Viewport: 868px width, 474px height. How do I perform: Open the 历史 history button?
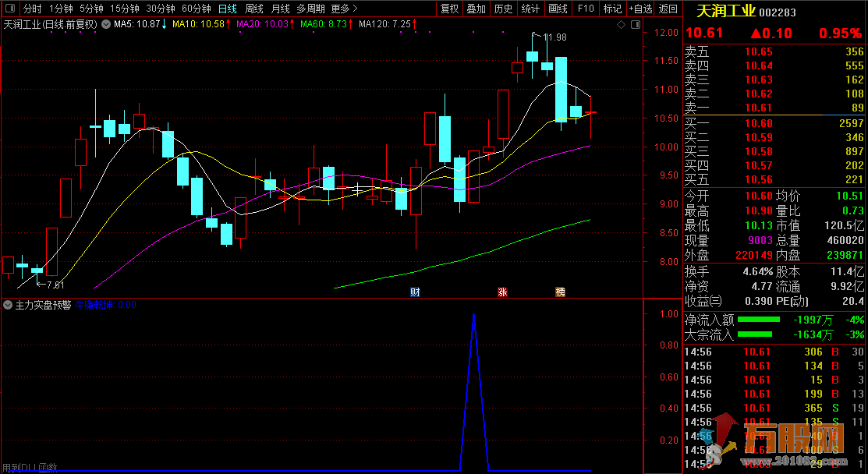503,9
